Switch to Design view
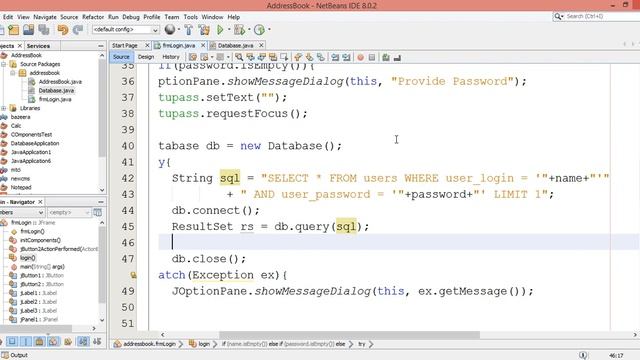The width and height of the screenshot is (640, 360). 146,57
